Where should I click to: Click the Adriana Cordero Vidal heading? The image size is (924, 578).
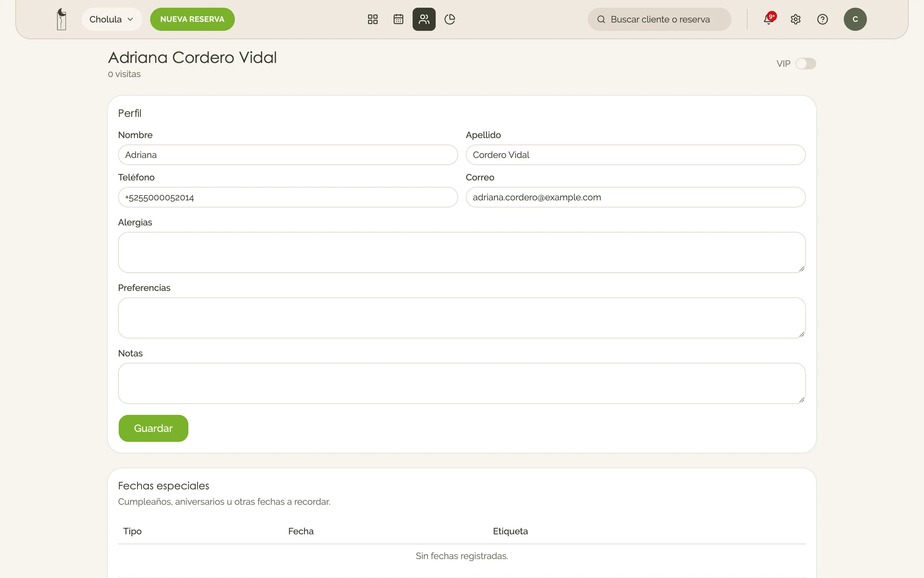point(193,57)
